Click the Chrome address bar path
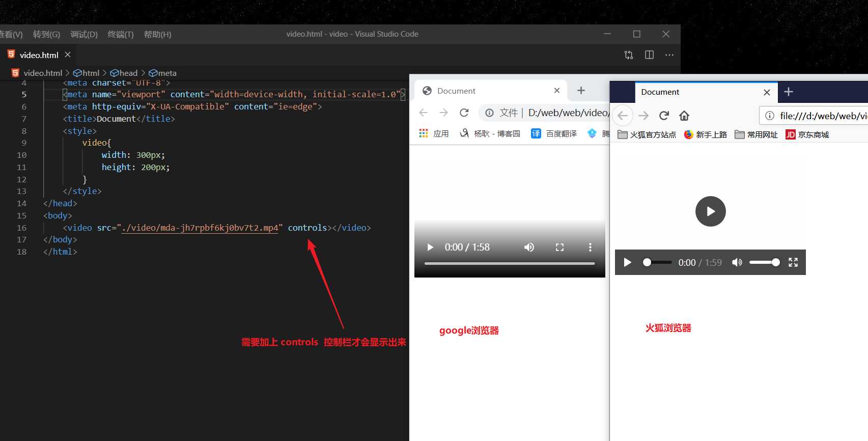Screen dimensions: 868x441 point(568,113)
